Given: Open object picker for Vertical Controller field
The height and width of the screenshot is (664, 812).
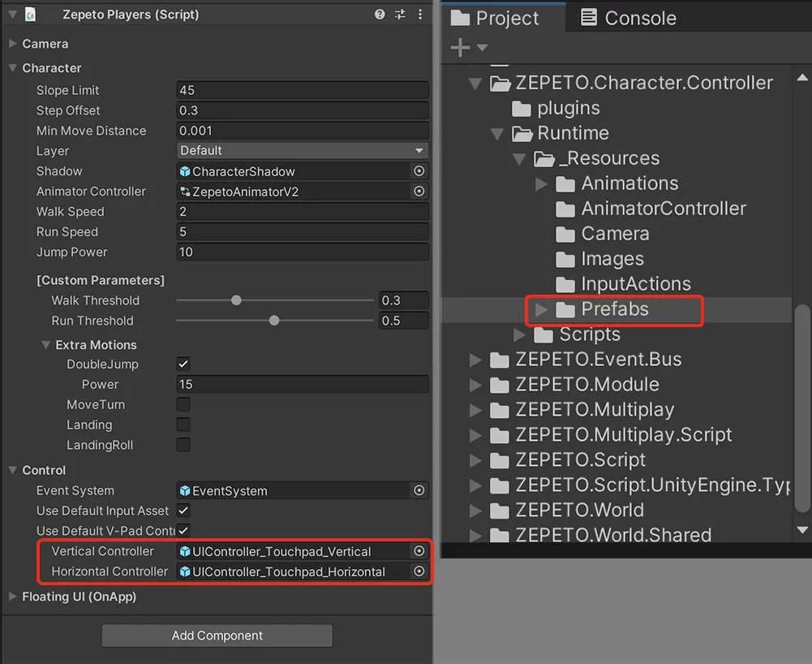Looking at the screenshot, I should tap(419, 551).
